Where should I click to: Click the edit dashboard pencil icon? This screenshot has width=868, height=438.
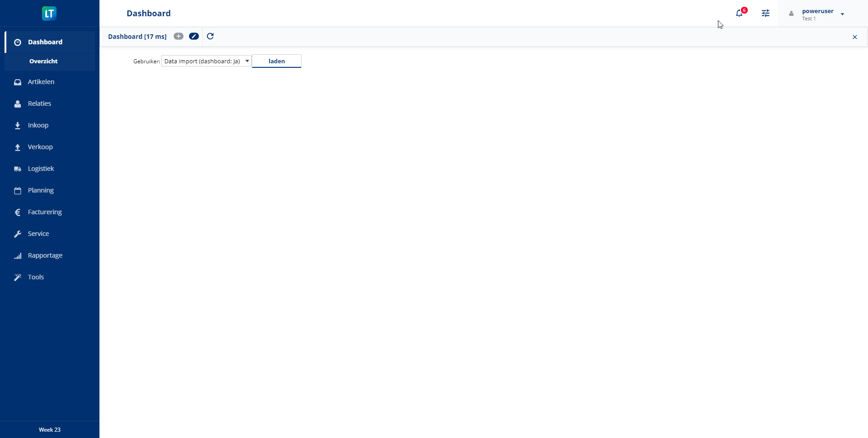(194, 37)
